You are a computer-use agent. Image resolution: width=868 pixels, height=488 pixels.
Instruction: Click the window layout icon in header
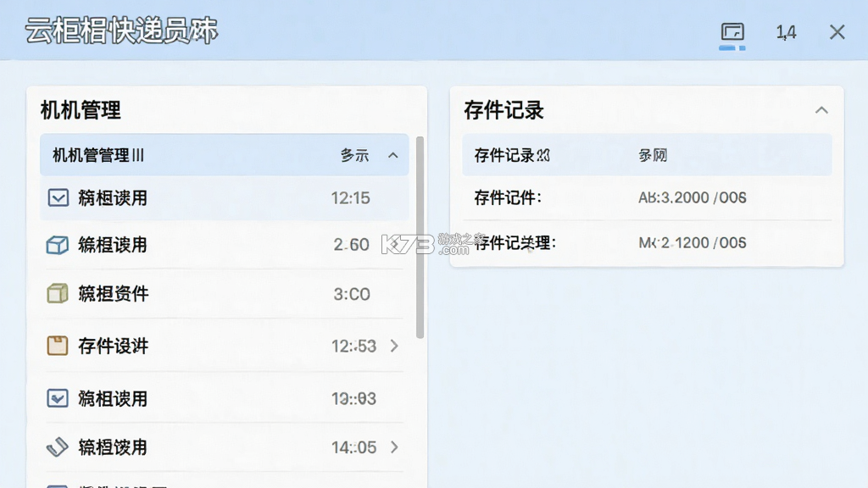click(x=732, y=31)
